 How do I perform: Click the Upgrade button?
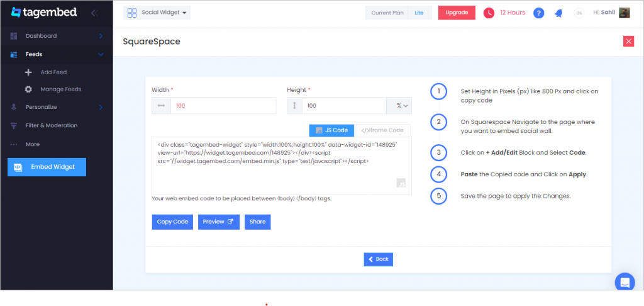(x=457, y=13)
